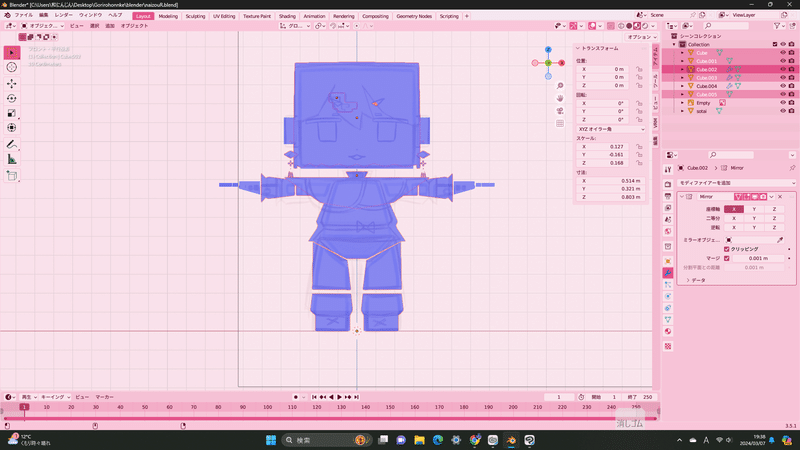Open the Render properties tab icon
The image size is (800, 450).
668,184
